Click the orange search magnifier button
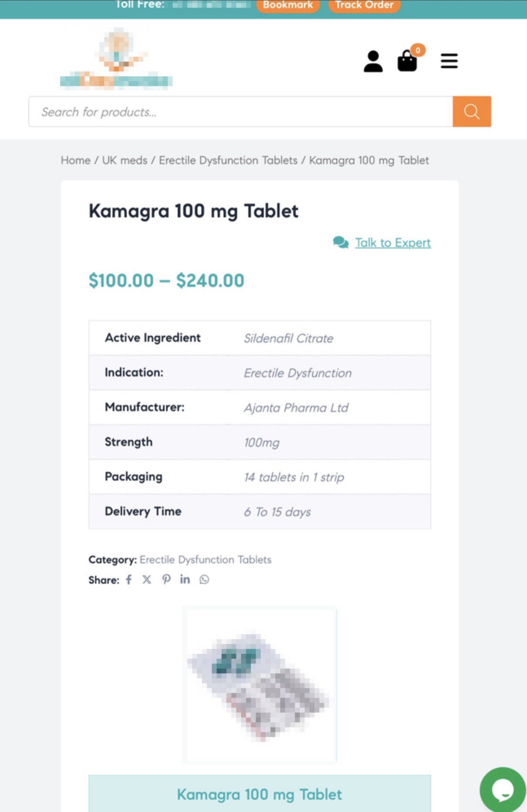Image resolution: width=527 pixels, height=812 pixels. pos(472,112)
